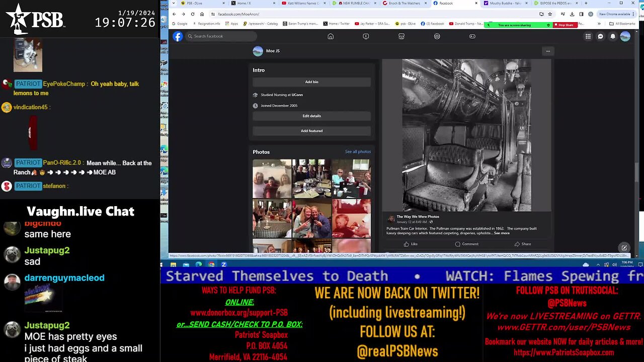
Task: Open the top-left photo thumbnail in Photos
Action: [x=272, y=178]
